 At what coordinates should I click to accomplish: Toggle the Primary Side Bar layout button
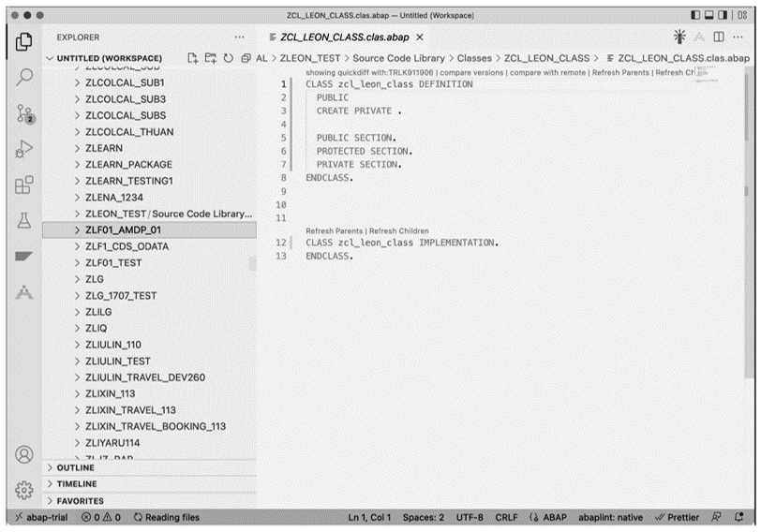[696, 15]
